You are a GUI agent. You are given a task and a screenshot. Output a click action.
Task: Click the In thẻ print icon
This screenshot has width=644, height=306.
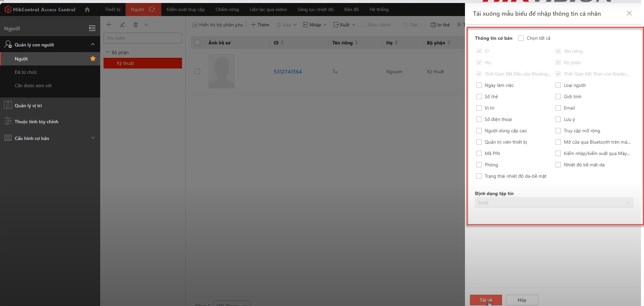433,25
